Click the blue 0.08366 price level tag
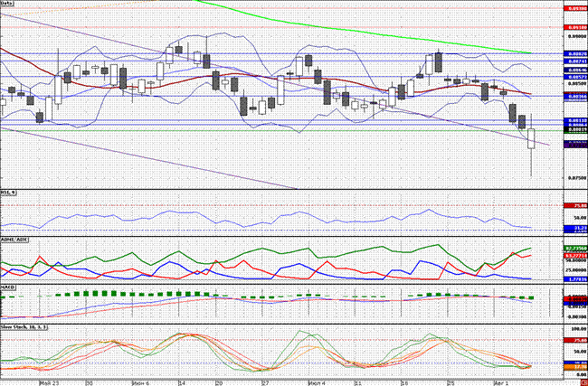Viewport: 588px width, 386px height. pos(576,97)
